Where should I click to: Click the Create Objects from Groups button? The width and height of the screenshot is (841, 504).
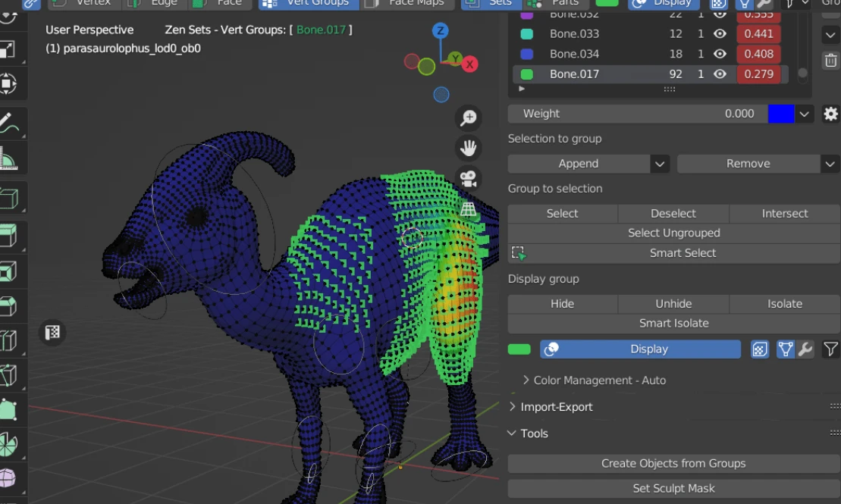coord(673,464)
